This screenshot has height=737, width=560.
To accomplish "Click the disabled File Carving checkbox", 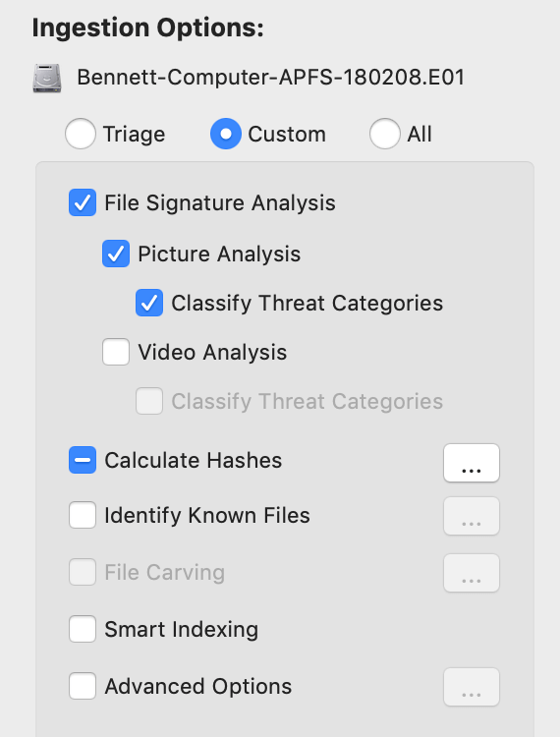I will pyautogui.click(x=83, y=572).
